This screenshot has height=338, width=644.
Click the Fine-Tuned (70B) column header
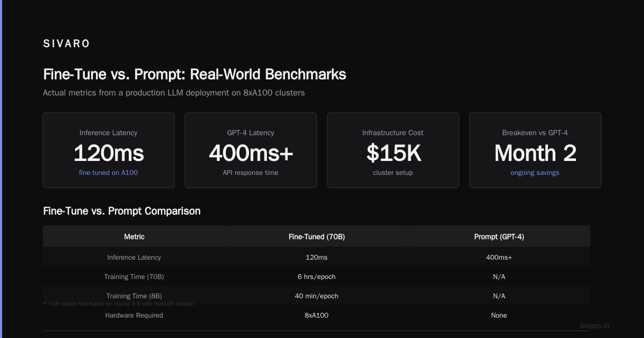pos(317,236)
